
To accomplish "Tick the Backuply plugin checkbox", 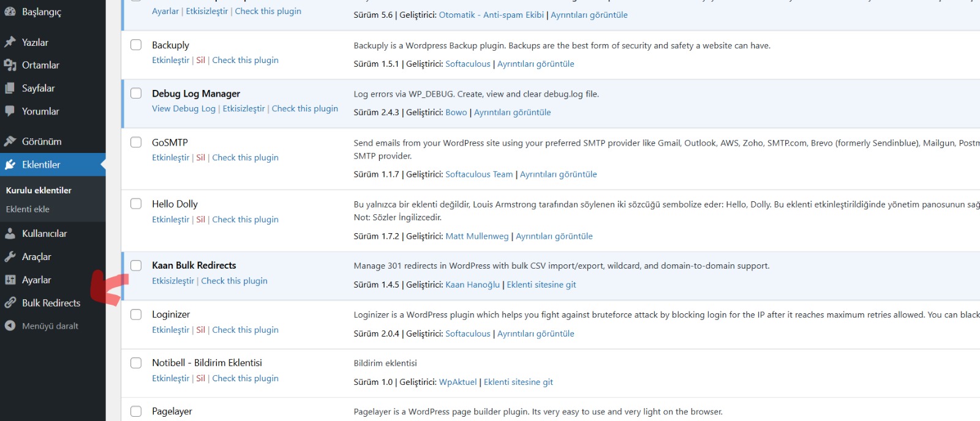I will point(136,45).
